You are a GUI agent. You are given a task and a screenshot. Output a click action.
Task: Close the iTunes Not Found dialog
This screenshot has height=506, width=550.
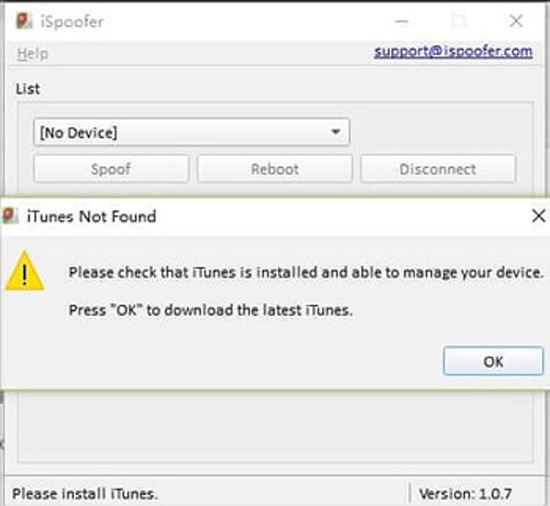point(538,216)
